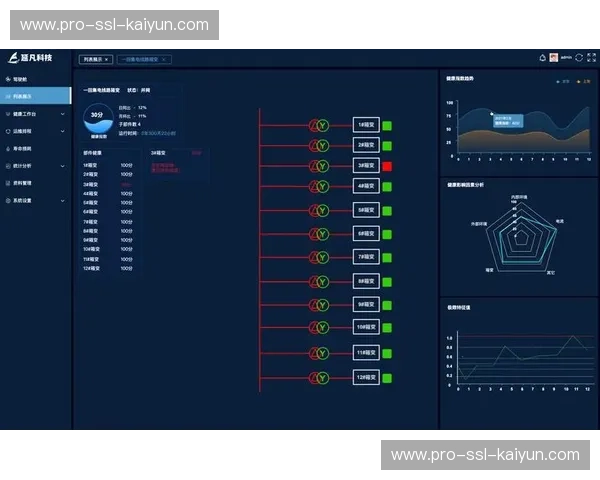600x480 pixels.
Task: Close the 列表展示 tab
Action: pos(106,59)
